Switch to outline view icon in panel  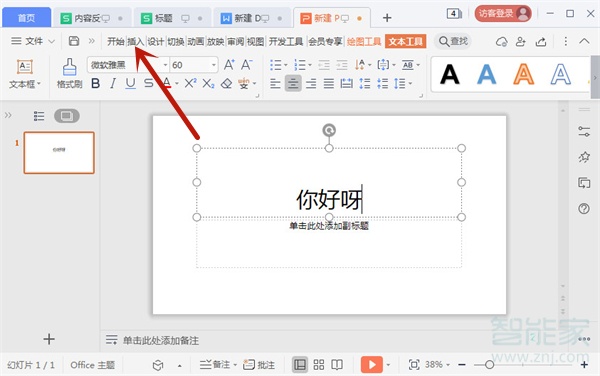click(39, 116)
